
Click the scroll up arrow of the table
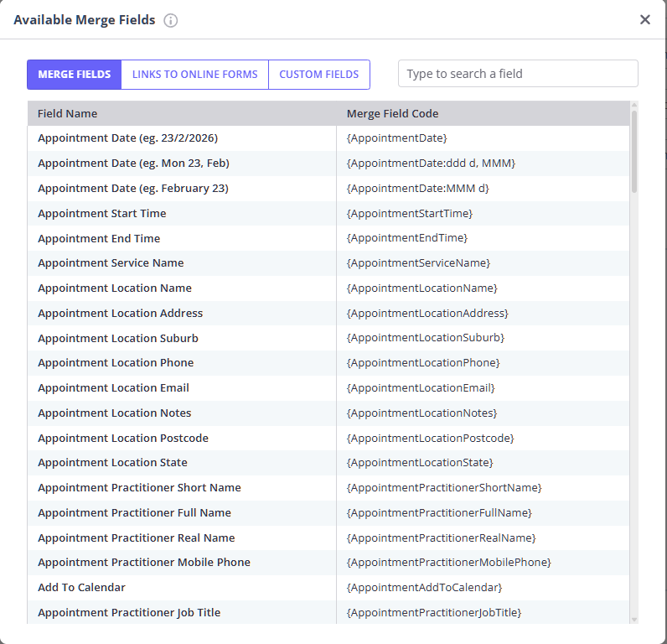(634, 106)
